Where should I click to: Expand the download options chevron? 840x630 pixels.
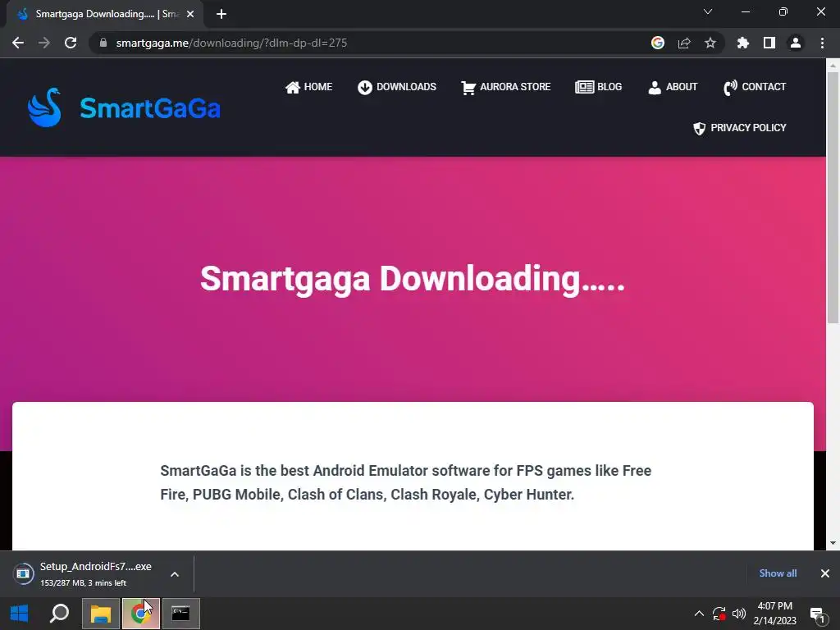(x=175, y=573)
